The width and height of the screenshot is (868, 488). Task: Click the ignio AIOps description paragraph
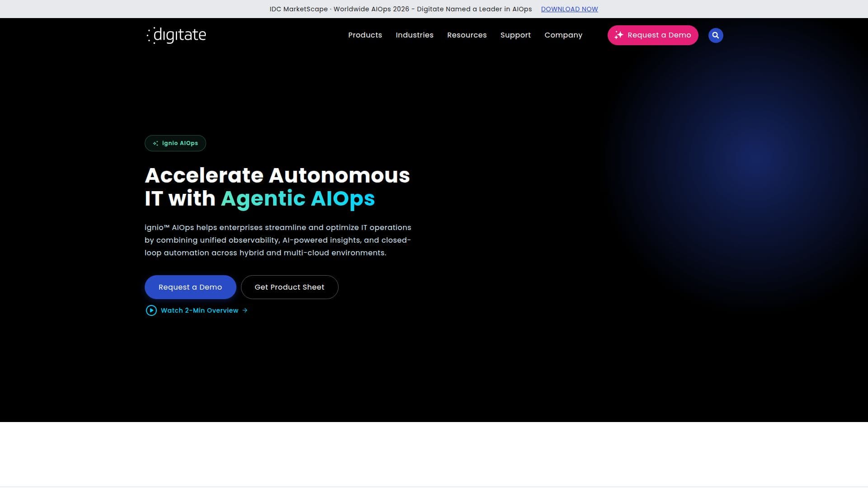(x=278, y=240)
